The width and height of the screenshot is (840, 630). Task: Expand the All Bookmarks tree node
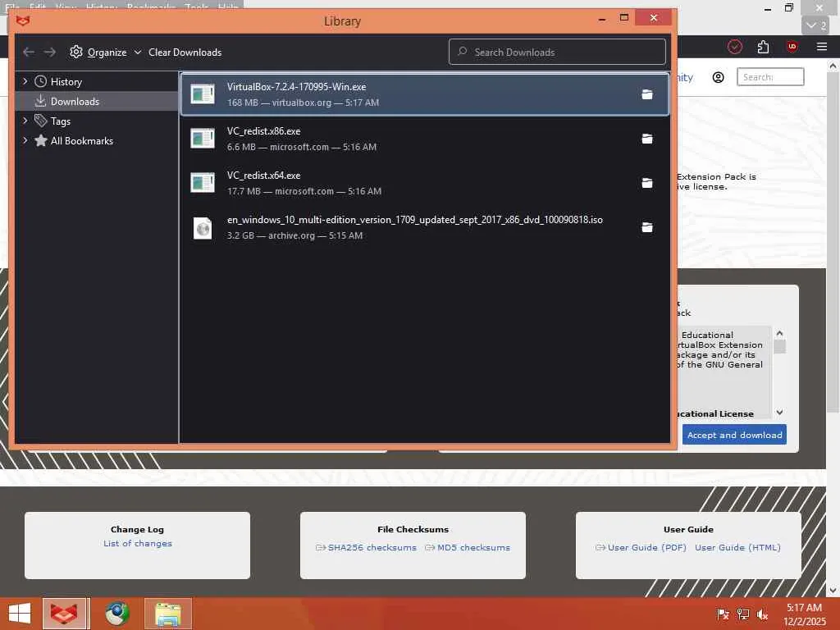pos(25,140)
